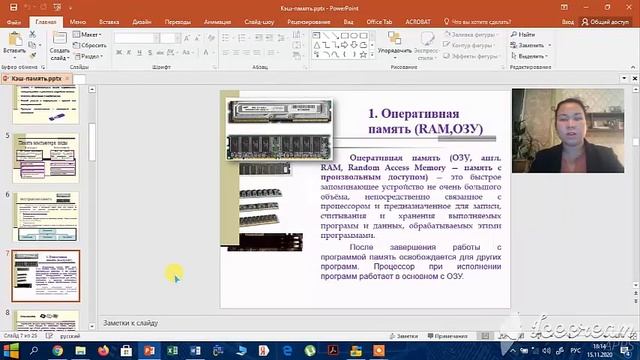The image size is (640, 360).
Task: Click the Copy icon in the clipboard group
Action: point(33,45)
